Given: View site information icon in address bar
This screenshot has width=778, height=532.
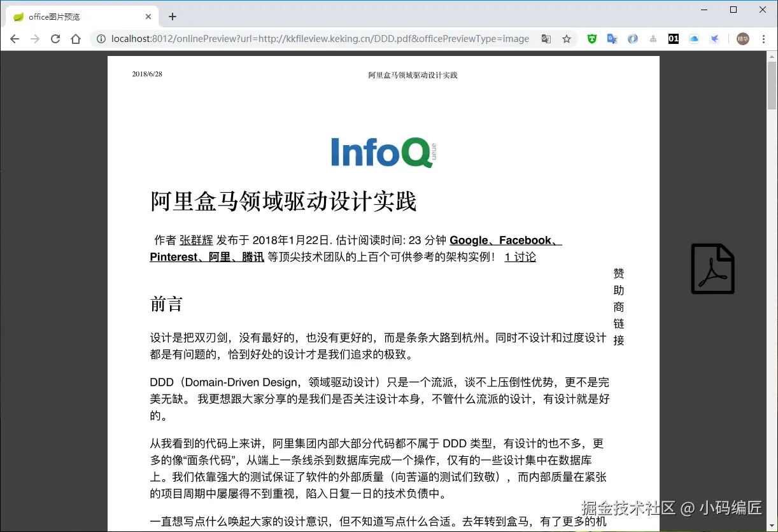Looking at the screenshot, I should pos(101,39).
